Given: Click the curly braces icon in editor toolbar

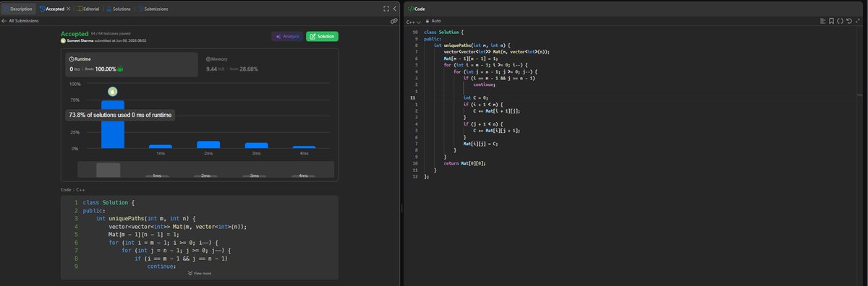Looking at the screenshot, I should [x=840, y=21].
